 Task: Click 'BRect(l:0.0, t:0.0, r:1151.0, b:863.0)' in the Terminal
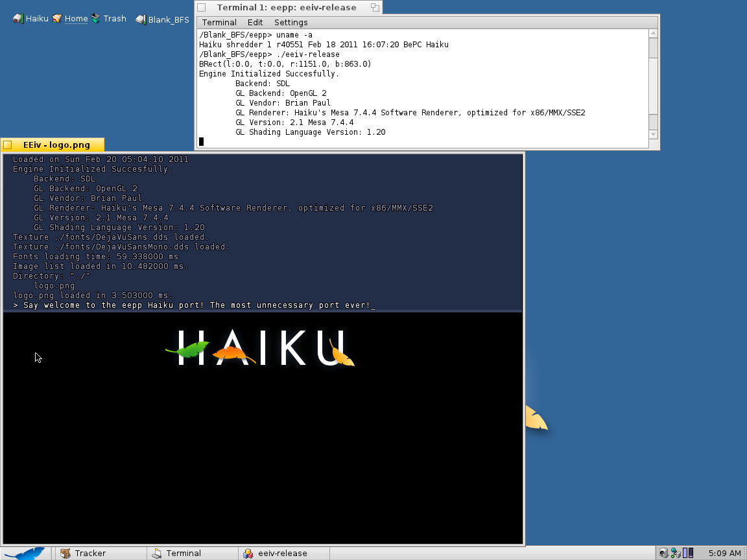(285, 64)
